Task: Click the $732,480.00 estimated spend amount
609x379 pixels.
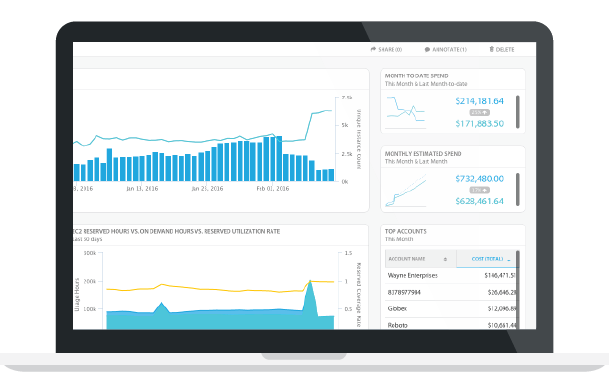Action: pos(480,179)
